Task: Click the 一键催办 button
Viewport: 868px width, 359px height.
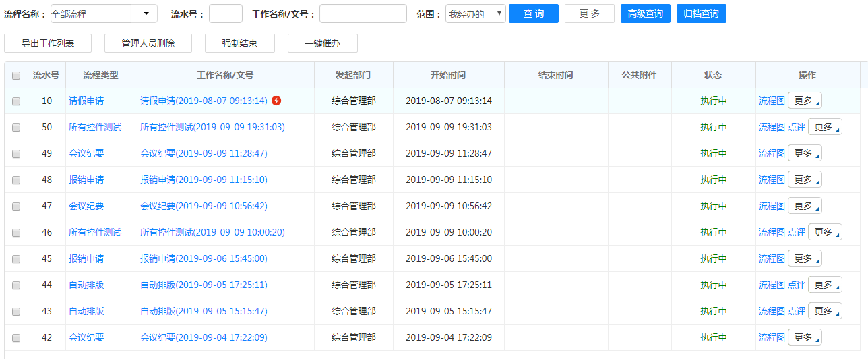Action: pyautogui.click(x=322, y=43)
